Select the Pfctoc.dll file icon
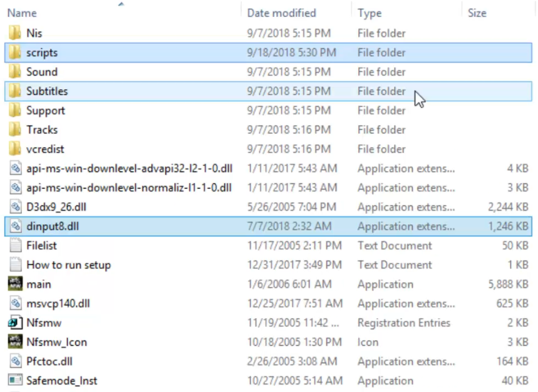Screen dimensions: 538x392 [16, 361]
